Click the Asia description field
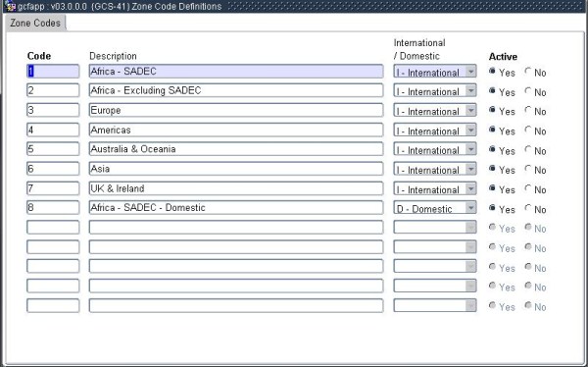The height and width of the screenshot is (367, 588). tap(236, 169)
